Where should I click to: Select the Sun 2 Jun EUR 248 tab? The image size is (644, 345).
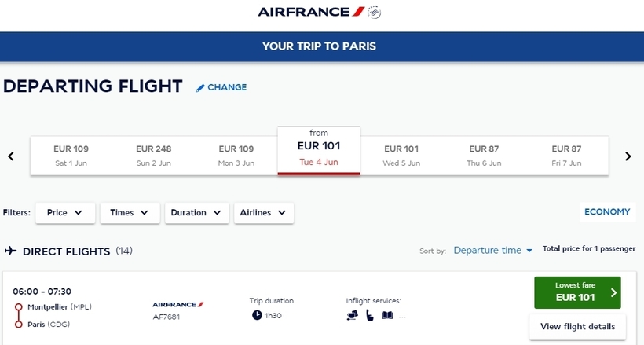coord(154,156)
